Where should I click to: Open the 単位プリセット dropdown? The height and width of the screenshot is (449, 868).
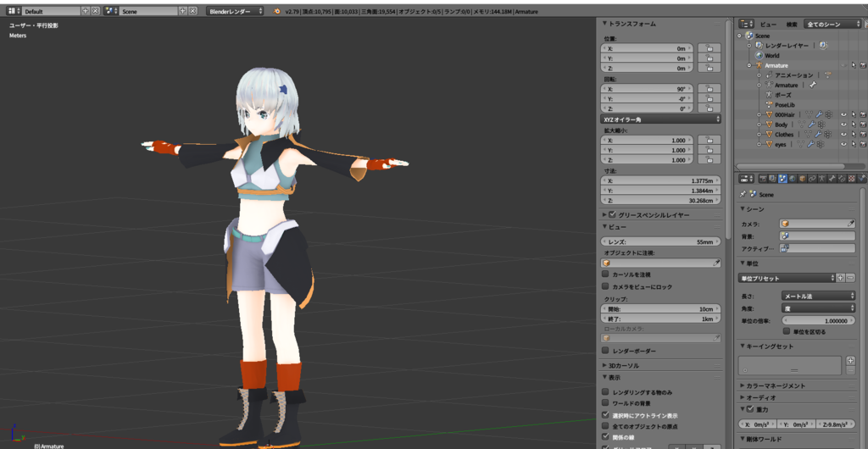787,278
